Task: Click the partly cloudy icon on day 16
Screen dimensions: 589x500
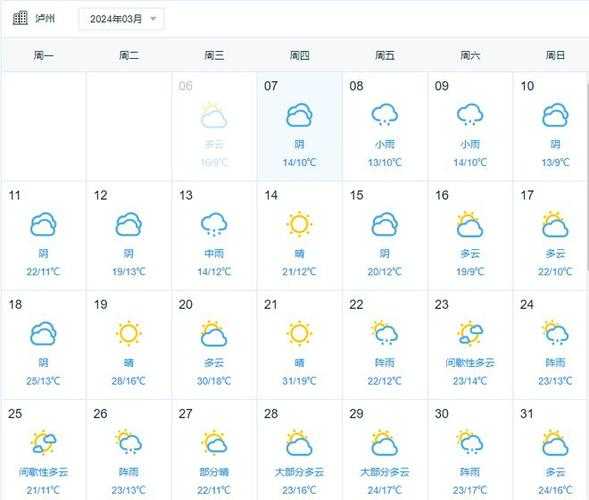Action: 470,224
